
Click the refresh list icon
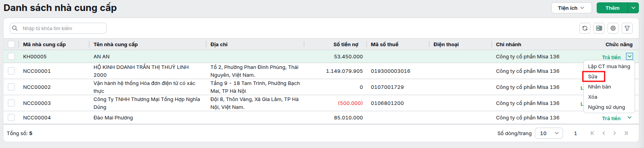coord(585,28)
